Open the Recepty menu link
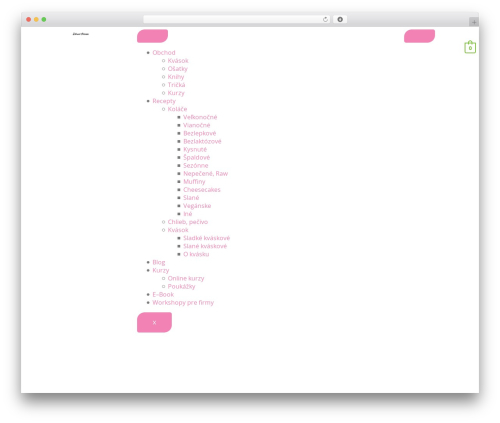Image resolution: width=500 pixels, height=423 pixels. [x=164, y=101]
